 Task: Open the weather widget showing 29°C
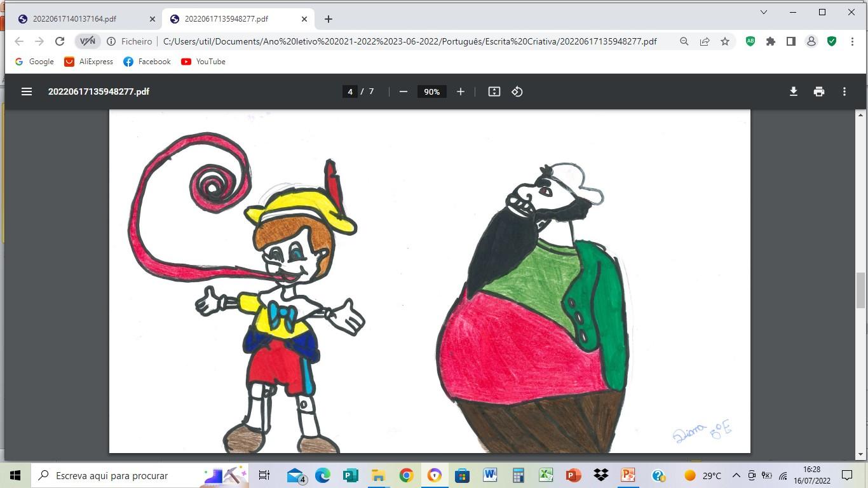pyautogui.click(x=702, y=475)
